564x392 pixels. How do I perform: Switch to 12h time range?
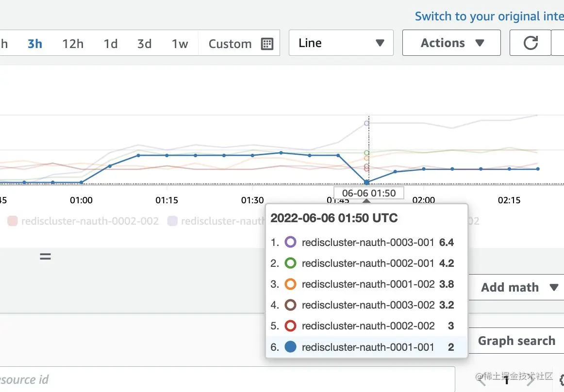coord(73,44)
